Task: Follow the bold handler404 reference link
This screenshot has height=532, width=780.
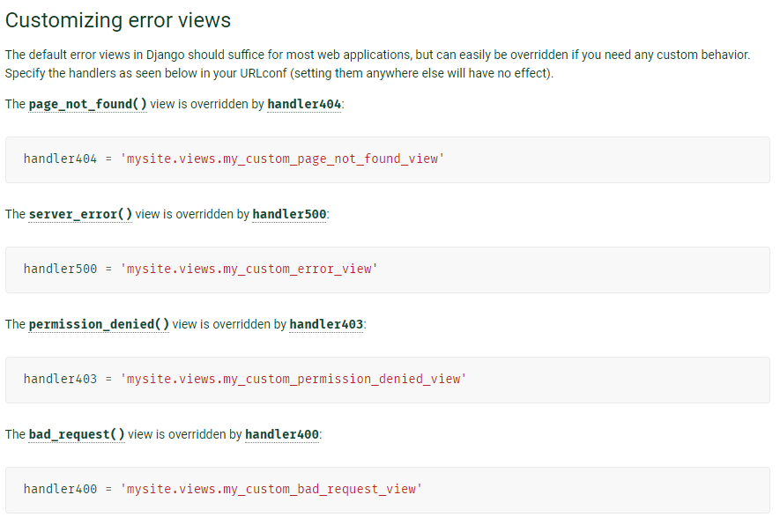Action: (304, 104)
